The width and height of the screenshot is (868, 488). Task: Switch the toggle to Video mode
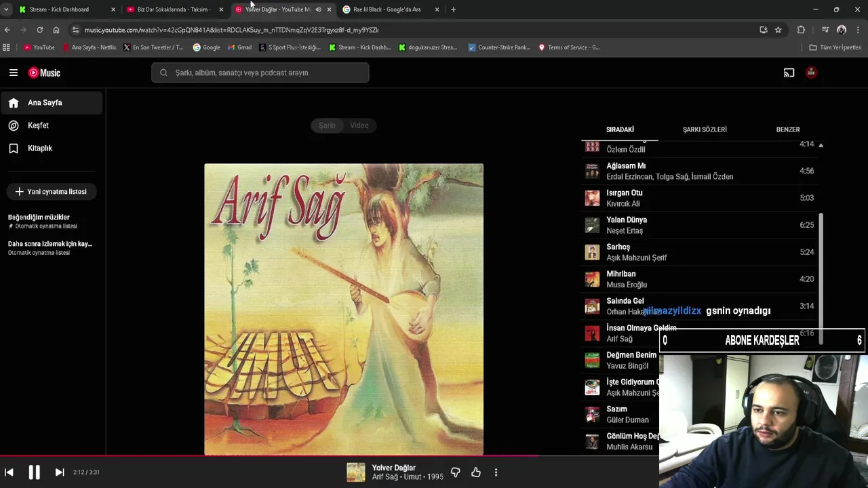[x=359, y=125]
